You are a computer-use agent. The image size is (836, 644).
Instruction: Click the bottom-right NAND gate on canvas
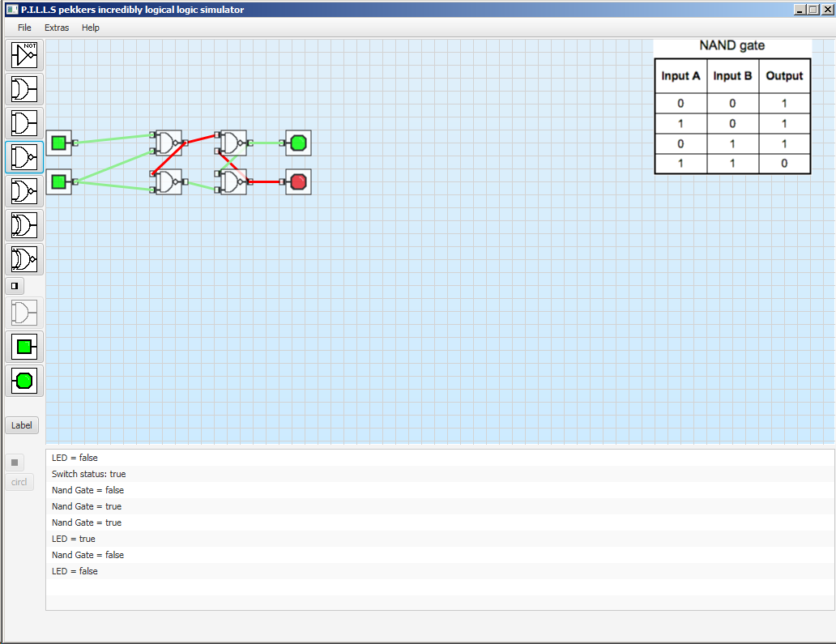[233, 181]
